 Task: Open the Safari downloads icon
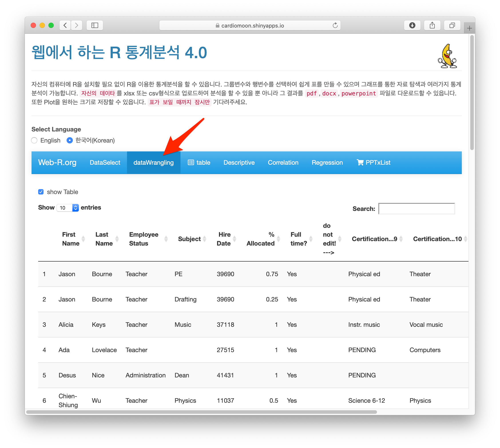(x=412, y=25)
